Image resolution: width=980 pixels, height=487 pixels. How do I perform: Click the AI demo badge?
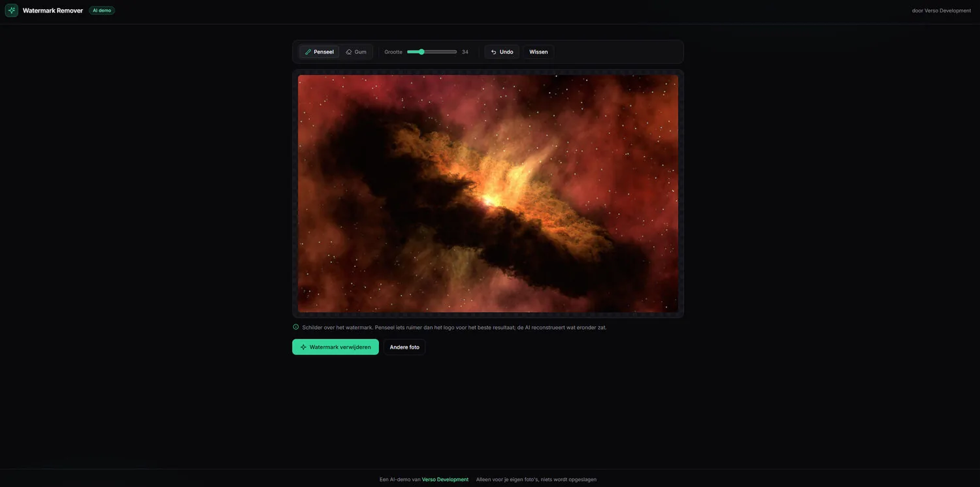[x=102, y=10]
